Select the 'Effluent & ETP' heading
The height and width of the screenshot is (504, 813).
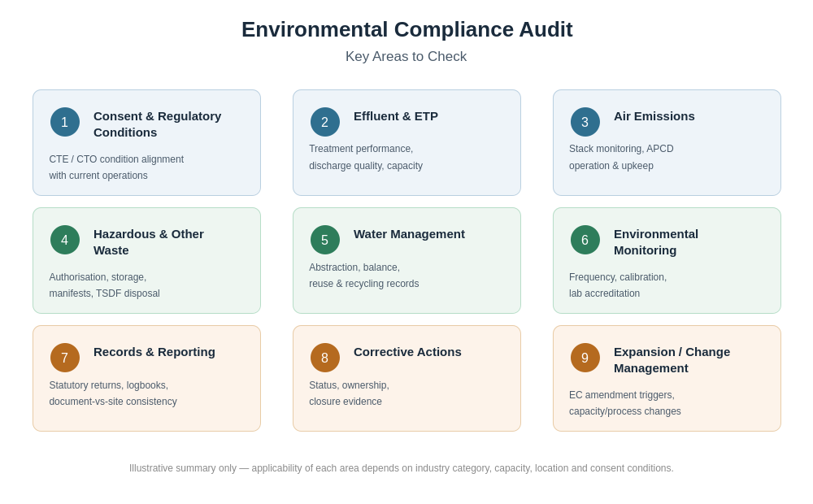396,116
